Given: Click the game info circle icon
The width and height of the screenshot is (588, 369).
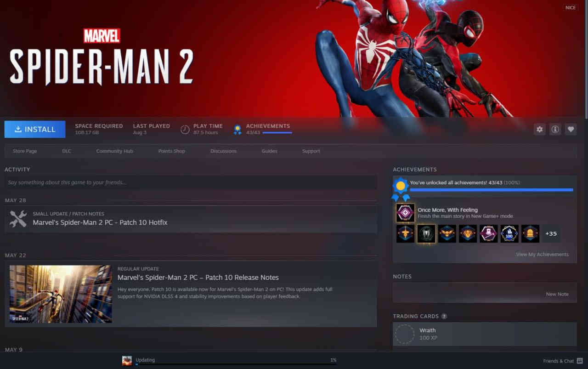Looking at the screenshot, I should point(555,129).
